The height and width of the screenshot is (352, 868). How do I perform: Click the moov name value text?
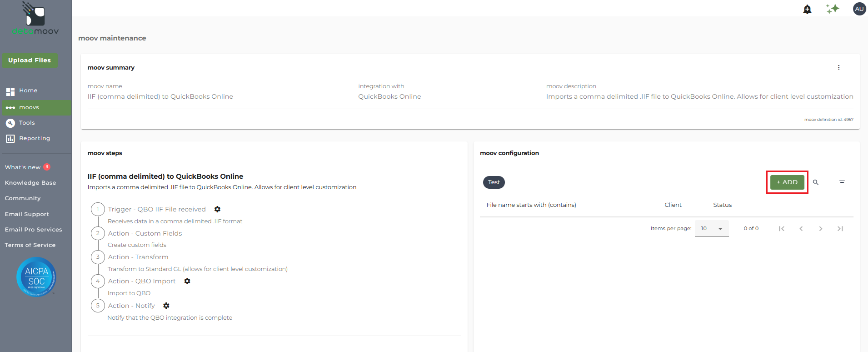pos(160,96)
